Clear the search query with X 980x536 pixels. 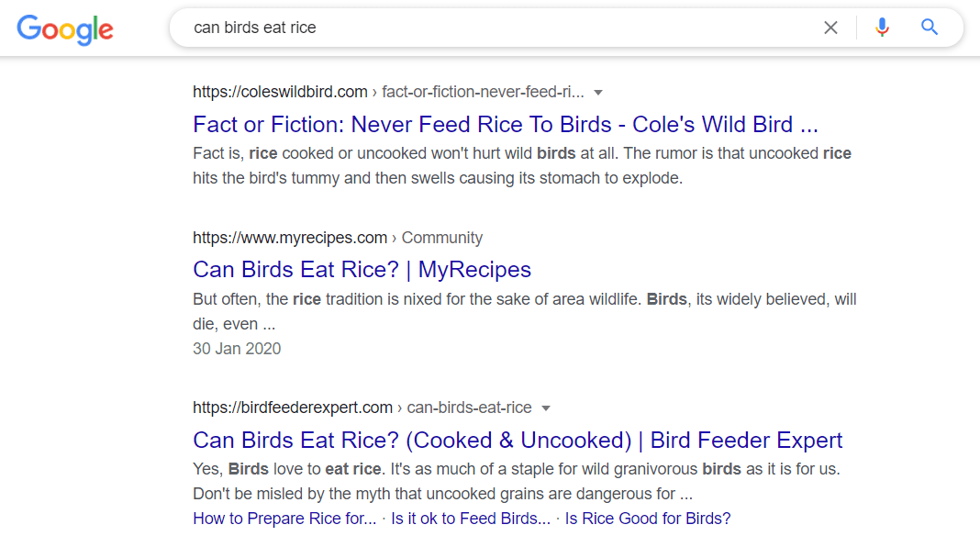tap(830, 28)
